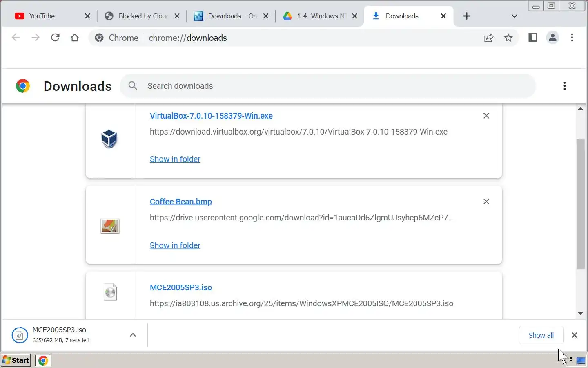The image size is (588, 368).
Task: Reload the downloads page
Action: 55,38
